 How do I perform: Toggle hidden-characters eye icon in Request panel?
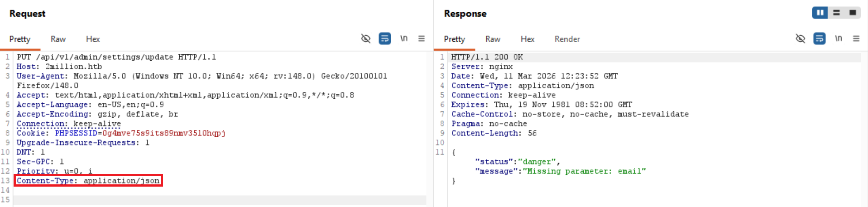pyautogui.click(x=366, y=39)
